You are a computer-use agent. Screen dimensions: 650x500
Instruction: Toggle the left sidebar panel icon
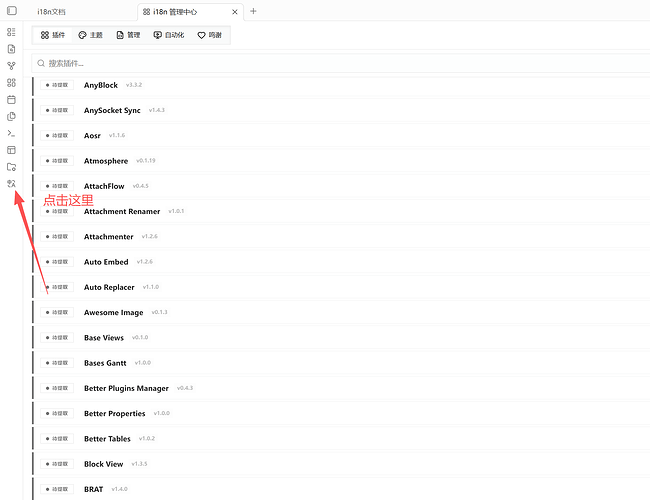point(12,11)
